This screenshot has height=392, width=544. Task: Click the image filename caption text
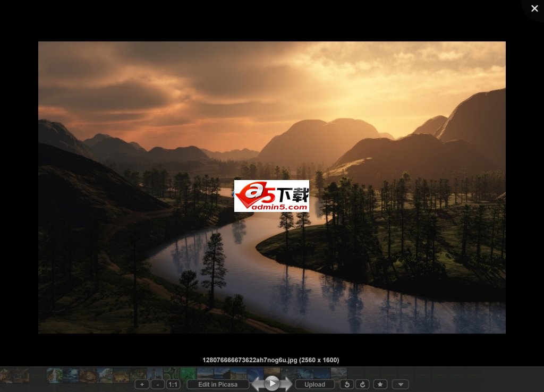click(x=271, y=360)
